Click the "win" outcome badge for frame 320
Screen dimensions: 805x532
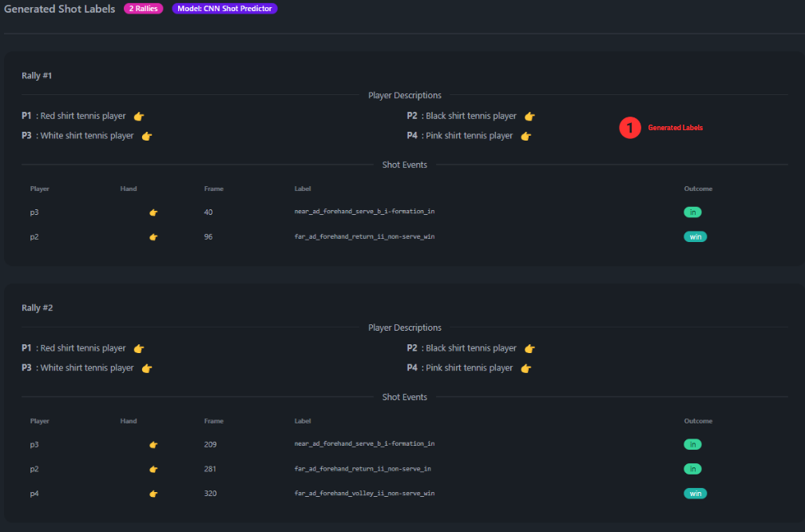(x=695, y=494)
